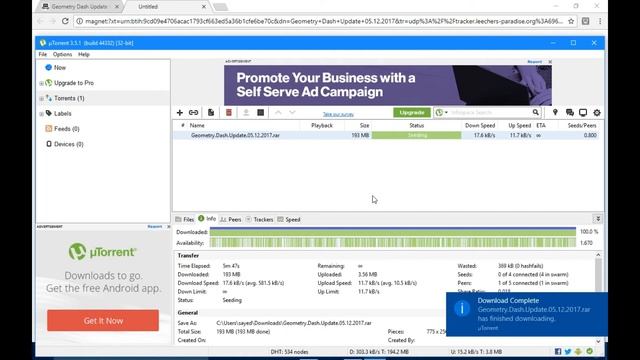Remove the selected torrent with the red icon
Image resolution: width=640 pixels, height=360 pixels.
pos(229,113)
